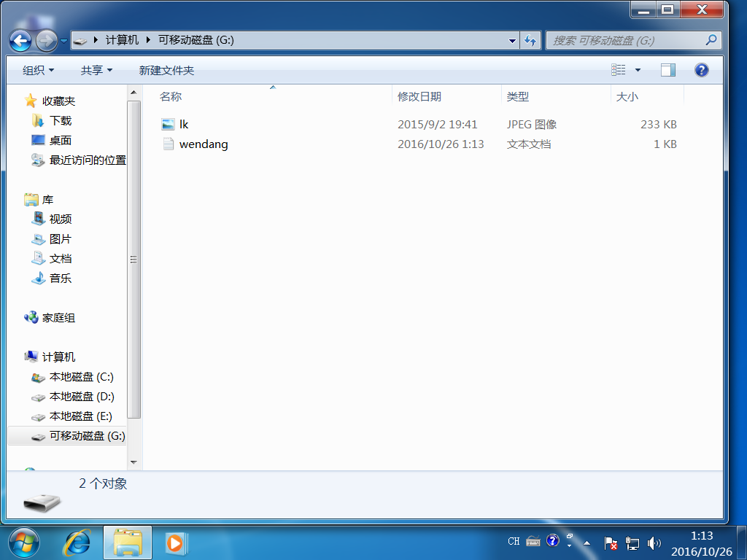Click the 文本文档 type cell
Viewport: 747px width, 560px height.
(x=529, y=144)
